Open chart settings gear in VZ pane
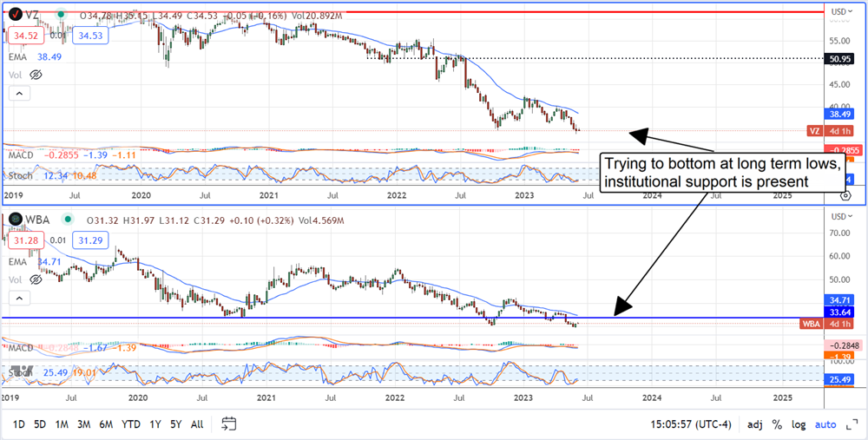The image size is (868, 440). 846,196
